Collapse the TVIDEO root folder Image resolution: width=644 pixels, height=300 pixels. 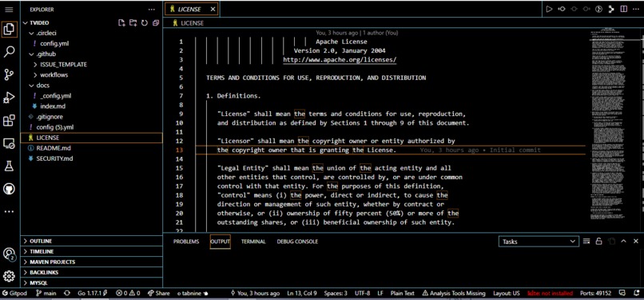pyautogui.click(x=26, y=23)
